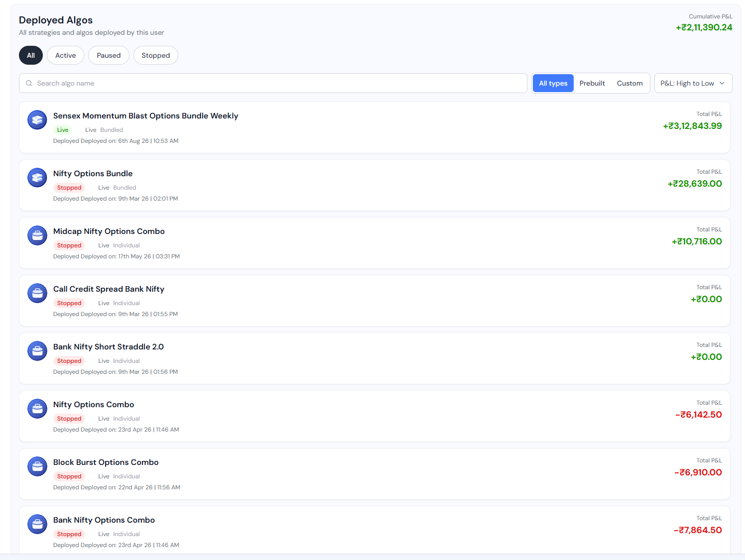
Task: Select the All types filter
Action: pos(553,83)
